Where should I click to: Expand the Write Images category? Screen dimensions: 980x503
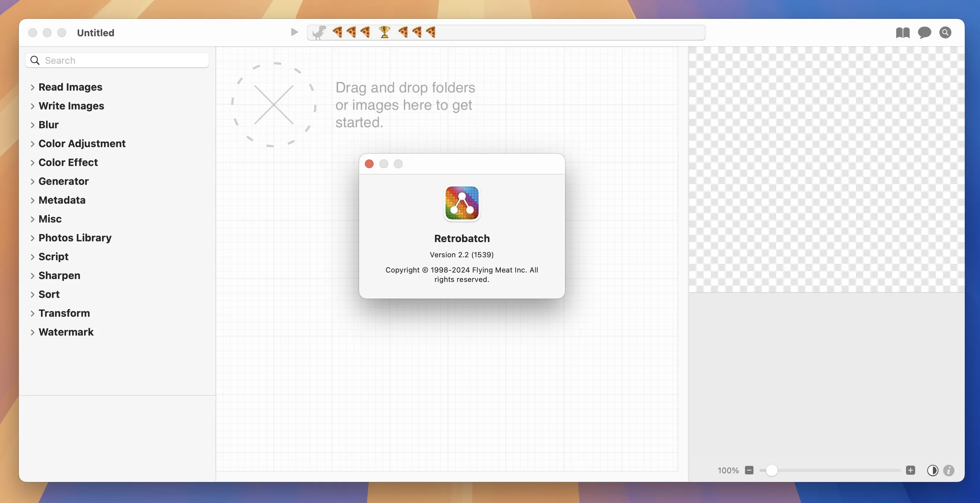pos(33,106)
